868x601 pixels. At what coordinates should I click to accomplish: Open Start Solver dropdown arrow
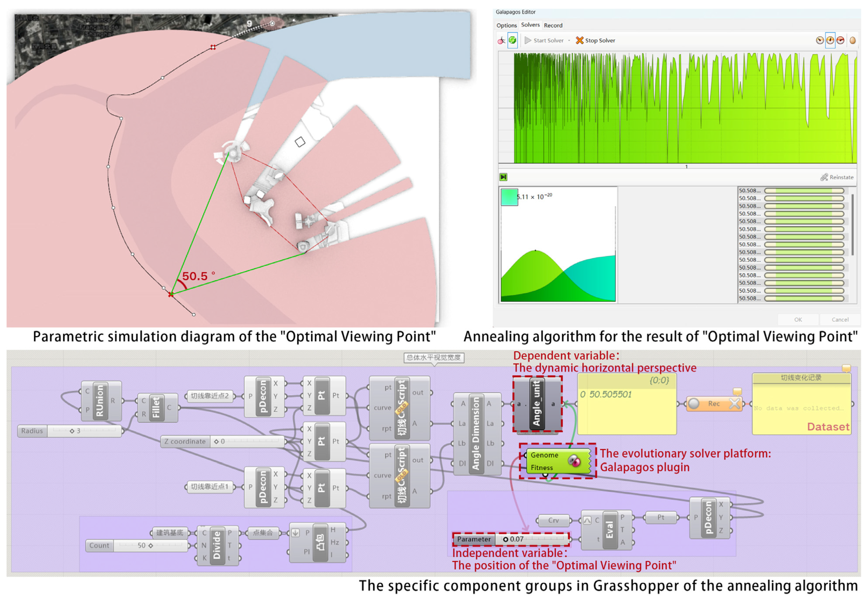(569, 41)
